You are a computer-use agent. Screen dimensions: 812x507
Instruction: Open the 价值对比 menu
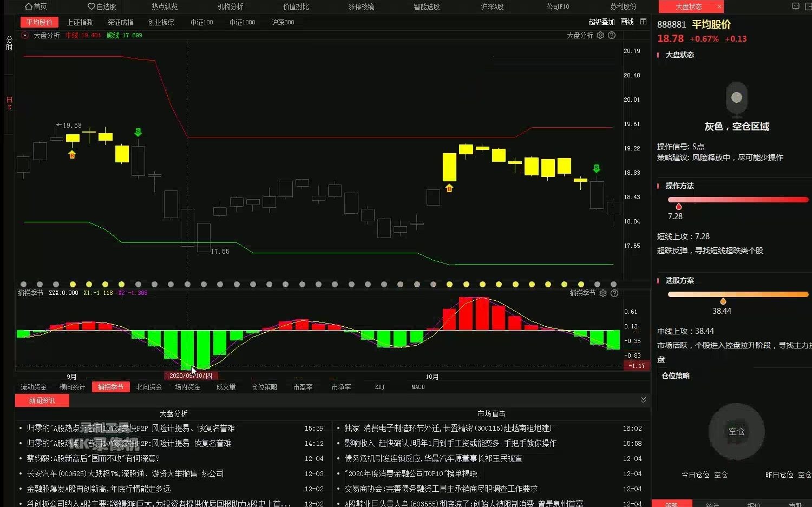[x=296, y=6]
